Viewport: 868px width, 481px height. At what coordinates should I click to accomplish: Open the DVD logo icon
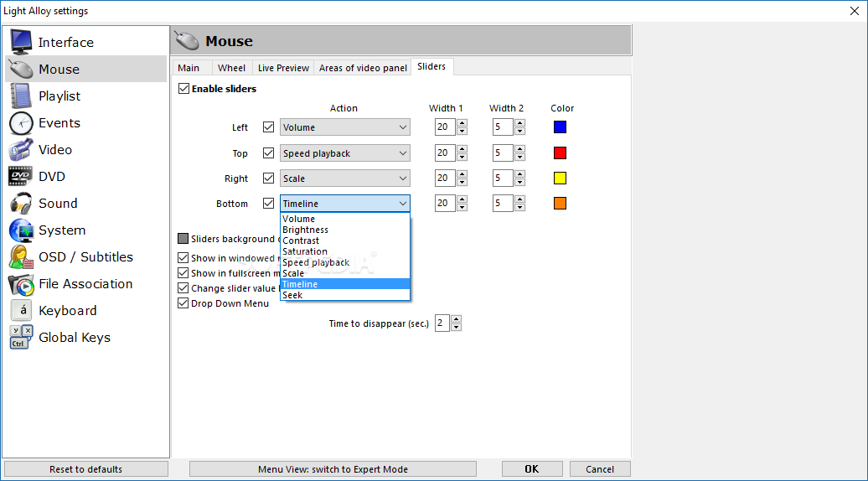tap(20, 176)
